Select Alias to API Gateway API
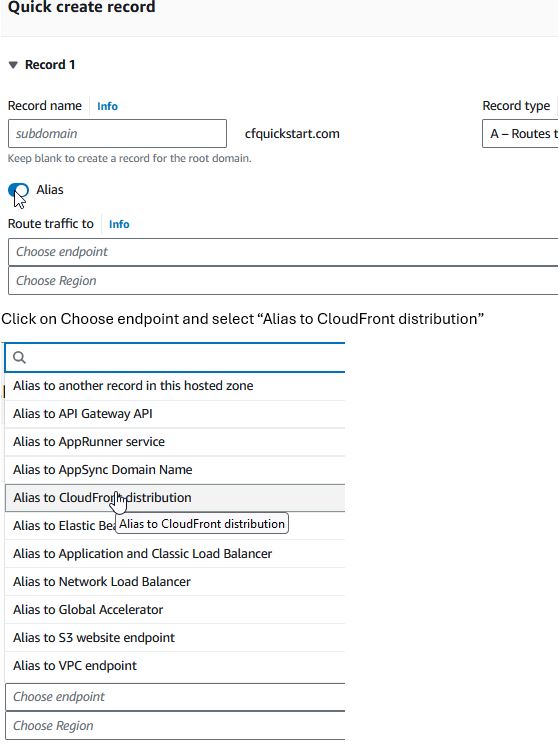The height and width of the screenshot is (749, 559). tap(175, 414)
